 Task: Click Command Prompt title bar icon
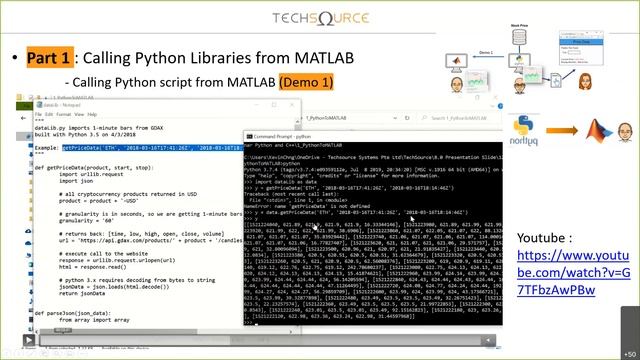pos(249,136)
